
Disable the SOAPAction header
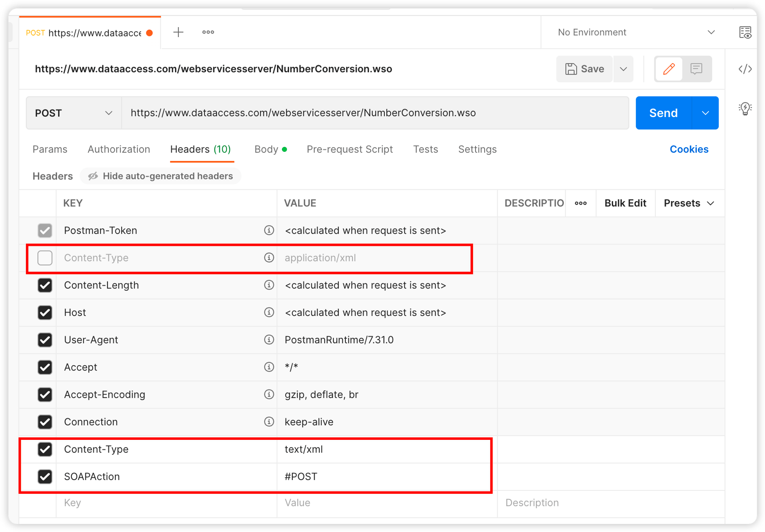pos(45,477)
